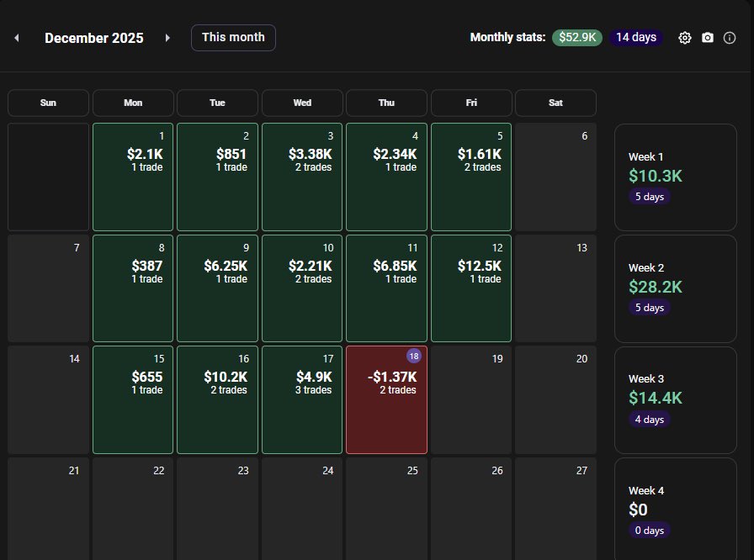Select the empty December 6 cell

[556, 177]
